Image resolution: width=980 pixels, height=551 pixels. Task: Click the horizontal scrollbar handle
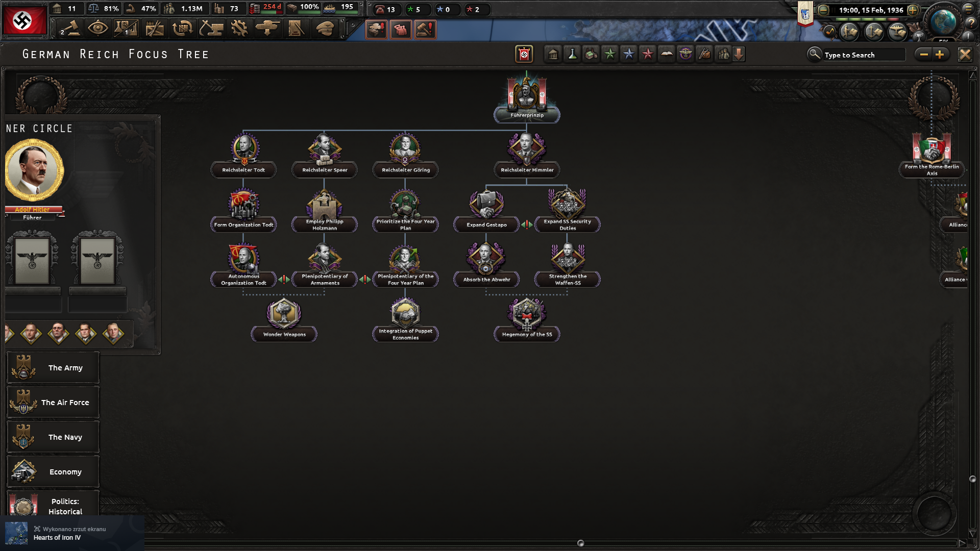[580, 543]
